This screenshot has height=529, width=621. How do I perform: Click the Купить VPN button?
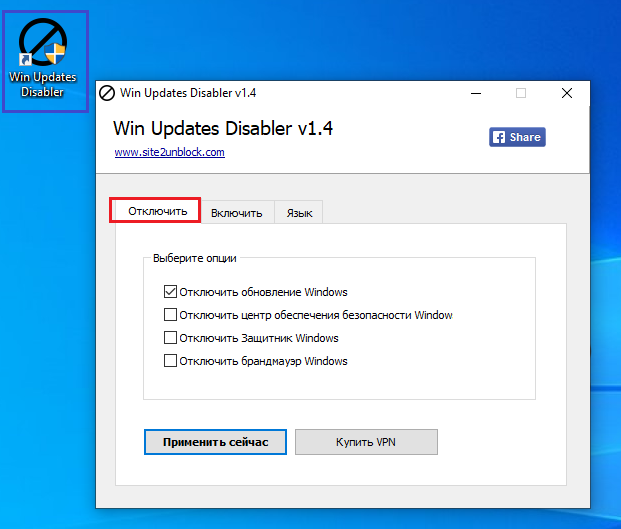tap(366, 442)
